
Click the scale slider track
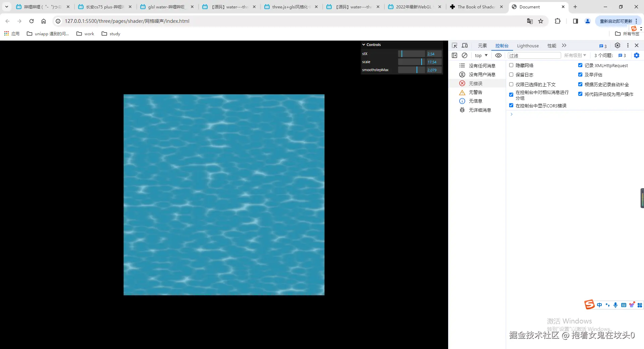(x=412, y=62)
